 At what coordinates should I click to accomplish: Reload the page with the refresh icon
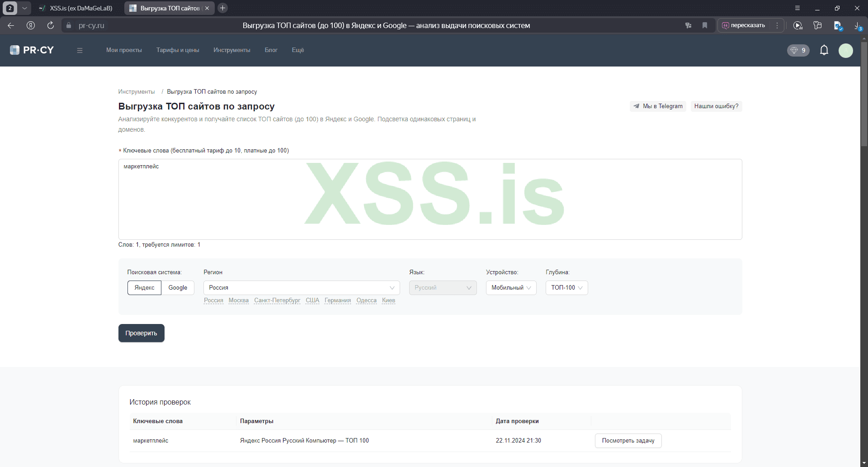pyautogui.click(x=51, y=25)
